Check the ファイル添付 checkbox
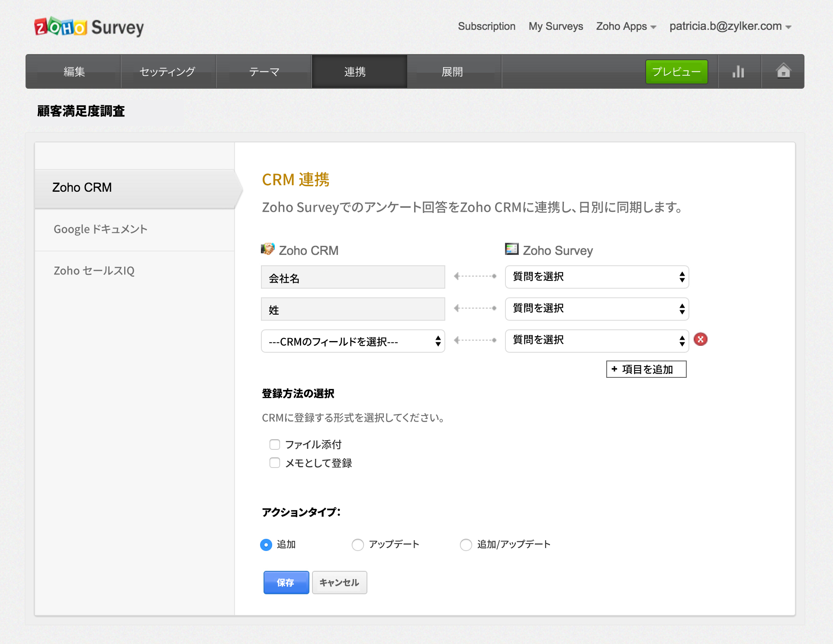 pyautogui.click(x=275, y=444)
